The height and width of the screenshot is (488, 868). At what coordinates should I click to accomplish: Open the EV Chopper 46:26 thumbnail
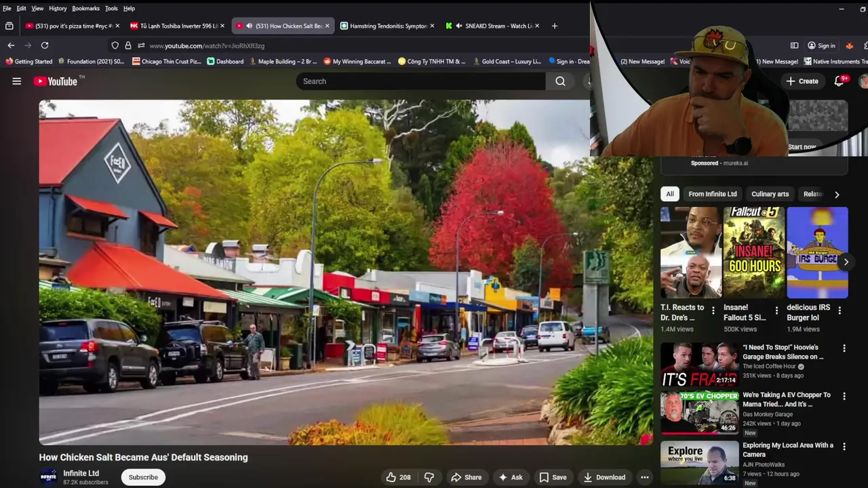[x=699, y=412]
